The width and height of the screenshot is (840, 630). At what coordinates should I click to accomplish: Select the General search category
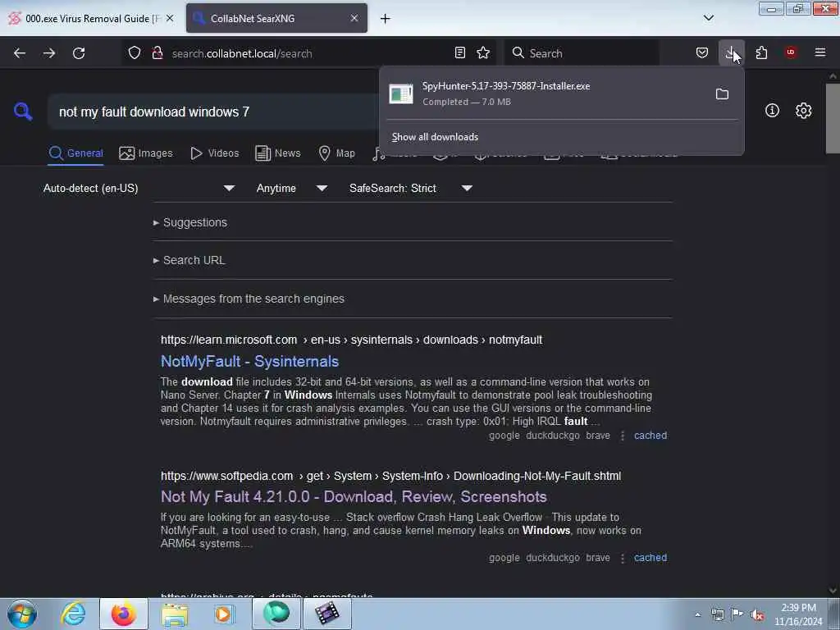click(x=75, y=153)
